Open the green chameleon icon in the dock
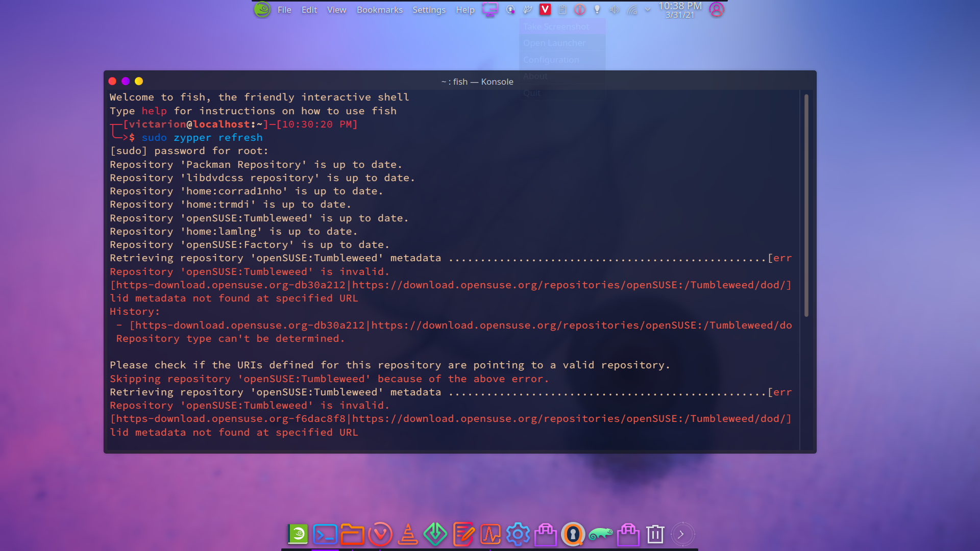 click(601, 534)
